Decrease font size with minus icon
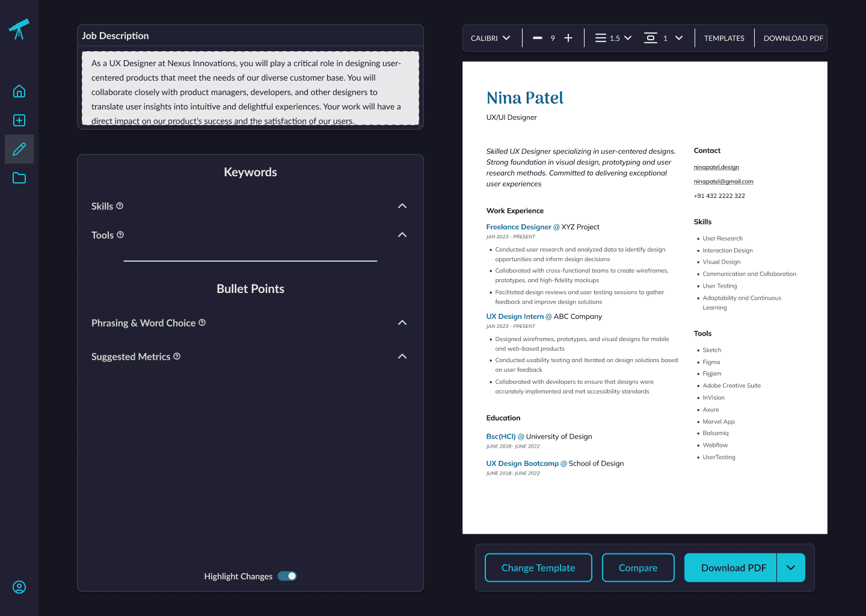 coord(538,38)
